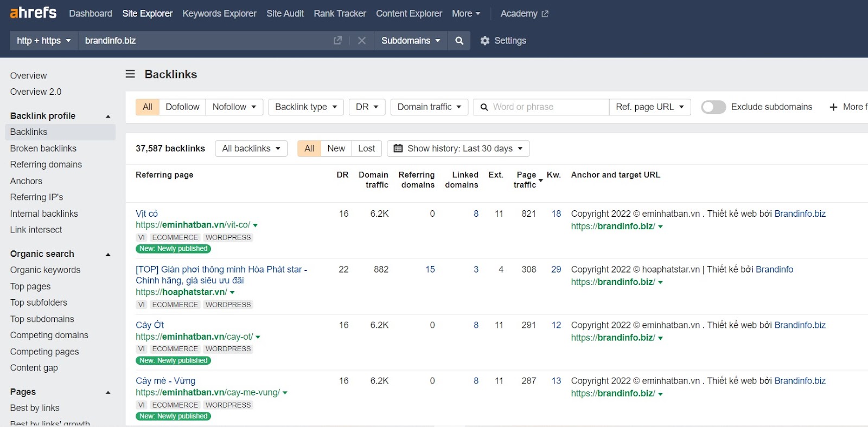Clear the domain field with X icon
The width and height of the screenshot is (868, 427).
point(362,41)
